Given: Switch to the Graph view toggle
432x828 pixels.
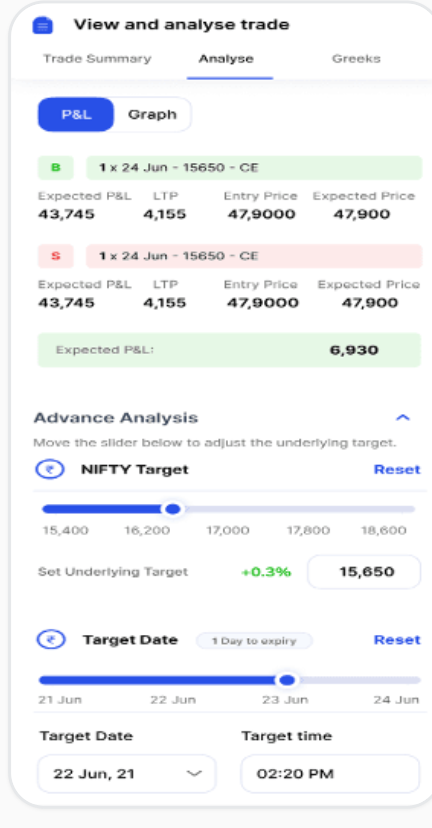Looking at the screenshot, I should click(152, 115).
